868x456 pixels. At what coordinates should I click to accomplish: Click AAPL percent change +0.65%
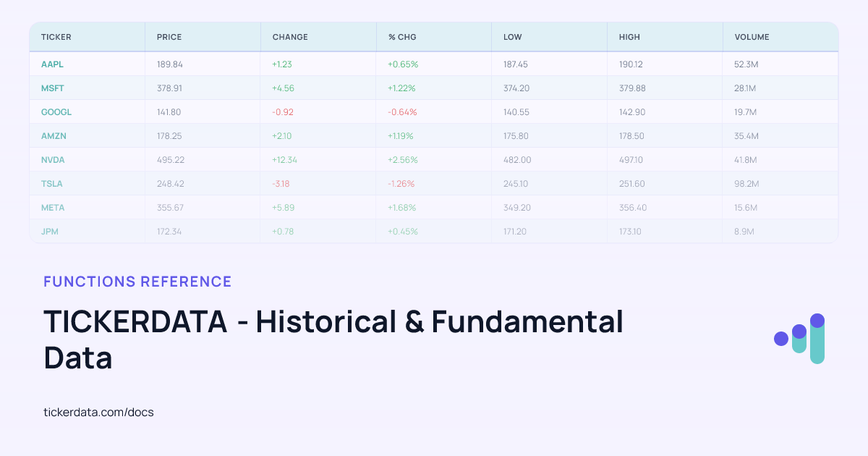point(403,64)
